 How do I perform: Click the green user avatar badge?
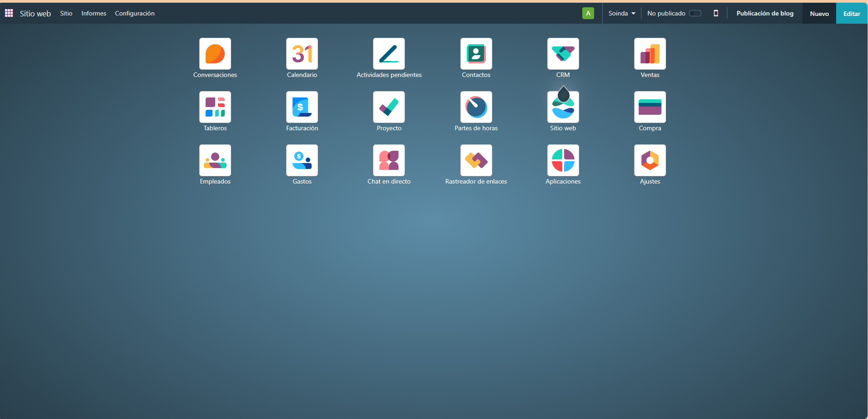pos(588,13)
